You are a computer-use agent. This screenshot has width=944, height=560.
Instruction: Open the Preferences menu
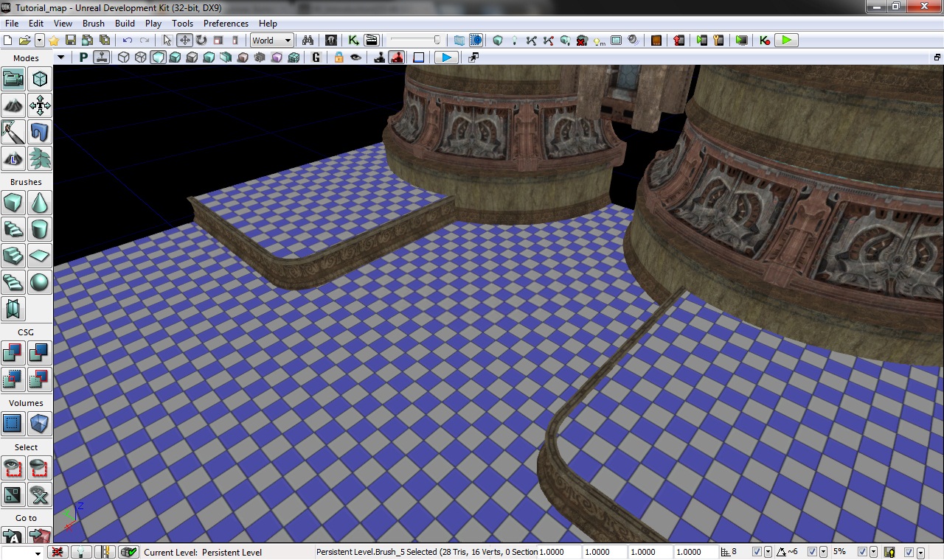pos(226,24)
